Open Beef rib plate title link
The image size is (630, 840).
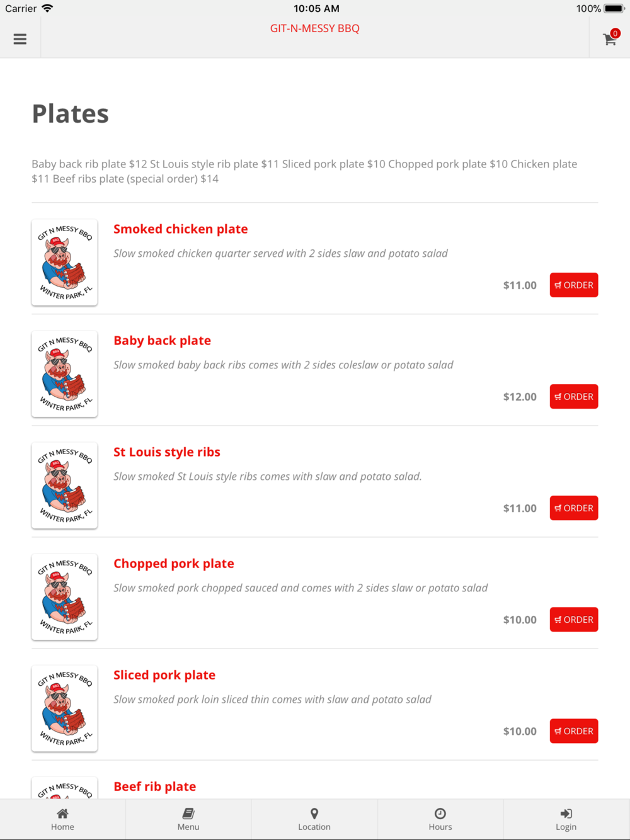(x=155, y=786)
